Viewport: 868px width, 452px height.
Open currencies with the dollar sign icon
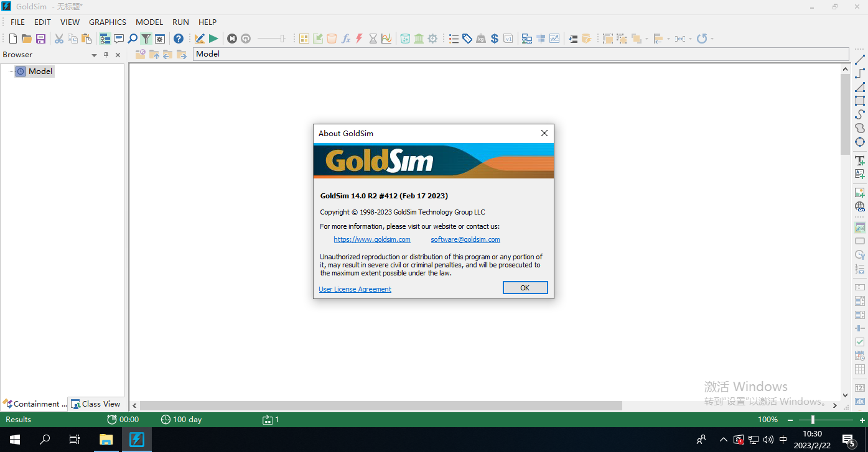pyautogui.click(x=495, y=39)
